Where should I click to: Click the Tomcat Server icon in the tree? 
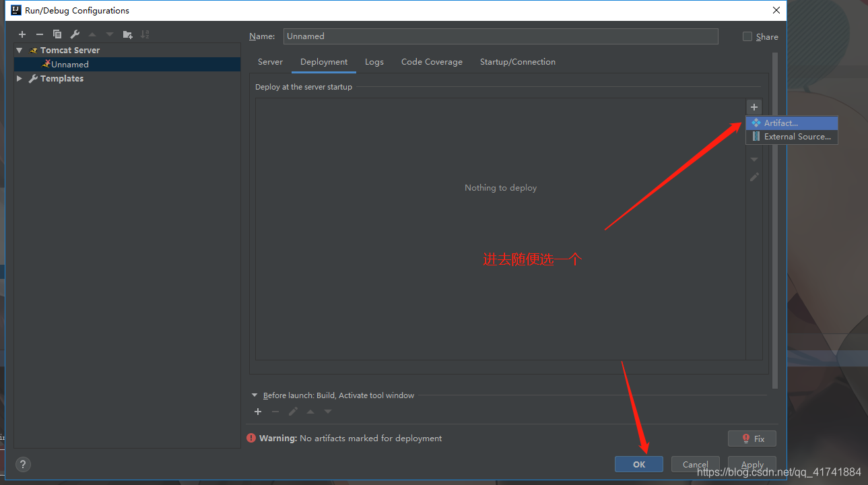(33, 51)
